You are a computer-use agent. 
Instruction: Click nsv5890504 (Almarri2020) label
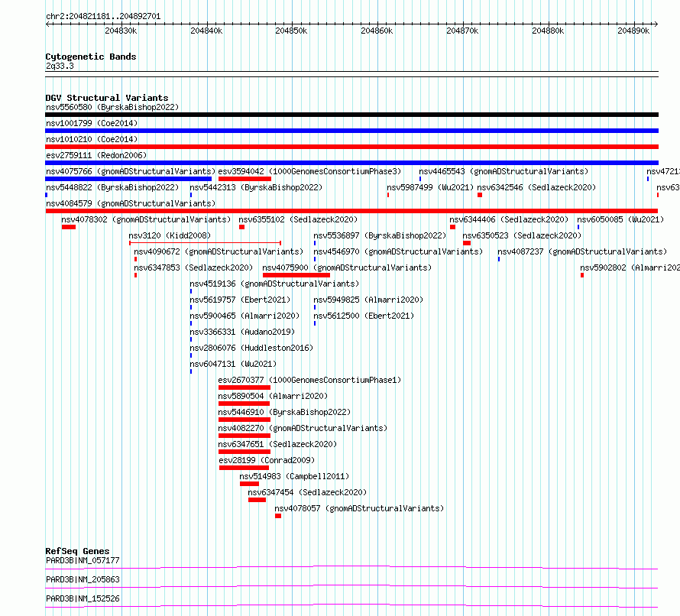click(273, 396)
